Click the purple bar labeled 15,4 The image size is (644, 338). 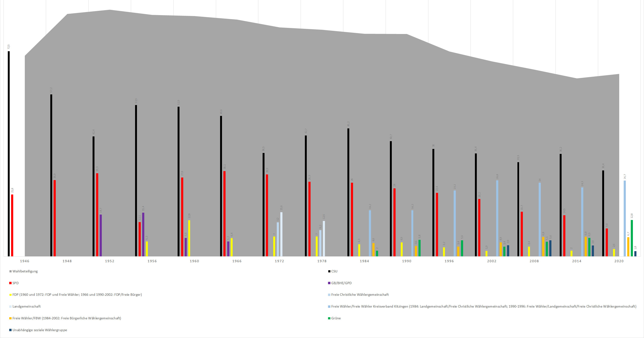143,234
